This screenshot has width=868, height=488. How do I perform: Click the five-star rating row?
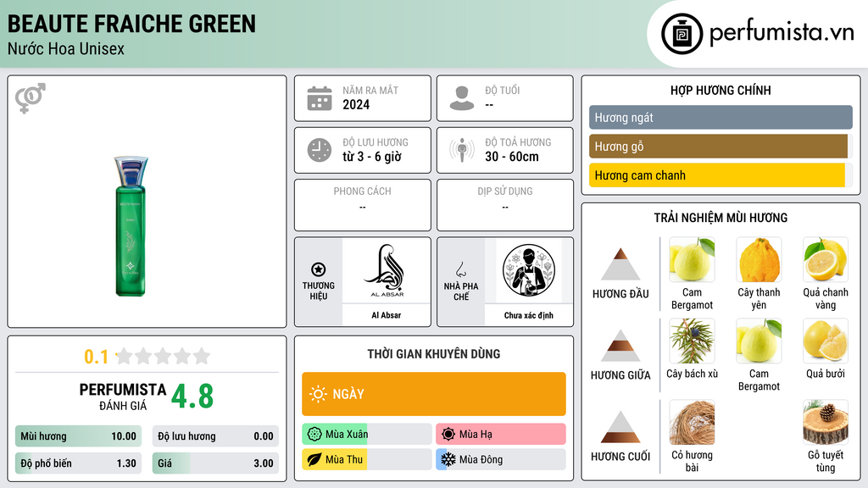click(163, 356)
